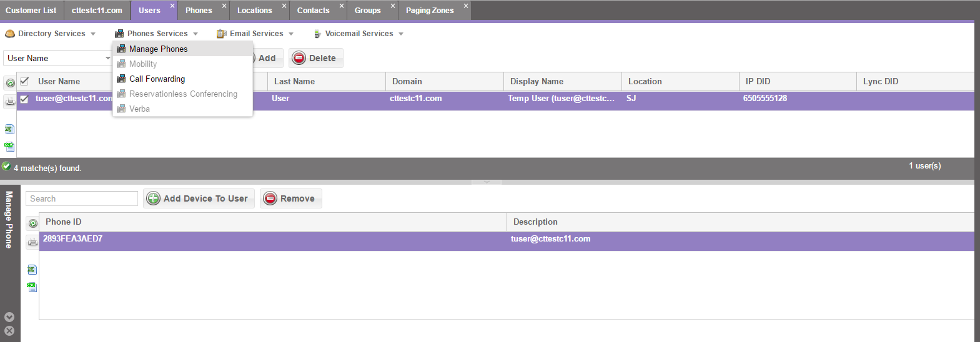
Task: Close the Paging Zones tab
Action: click(x=466, y=6)
